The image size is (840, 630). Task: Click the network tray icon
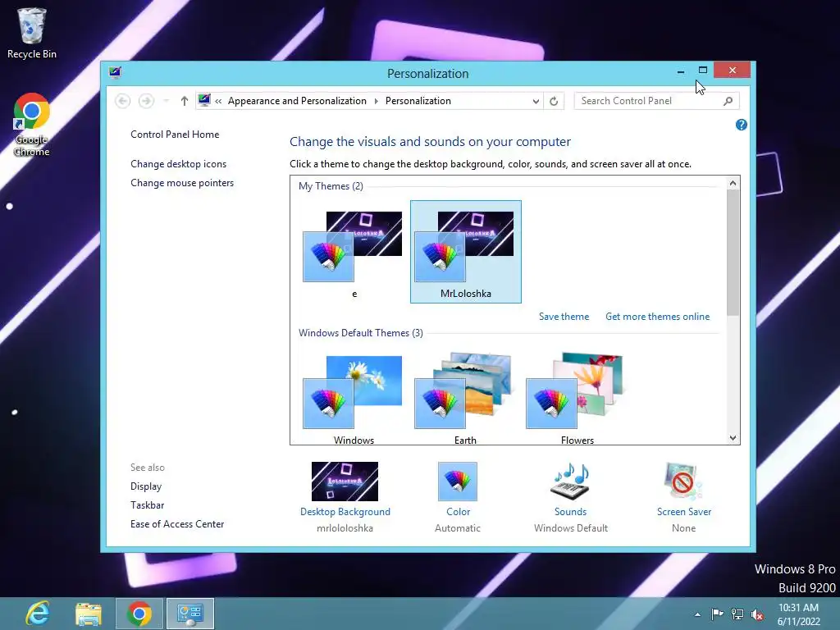tap(737, 614)
